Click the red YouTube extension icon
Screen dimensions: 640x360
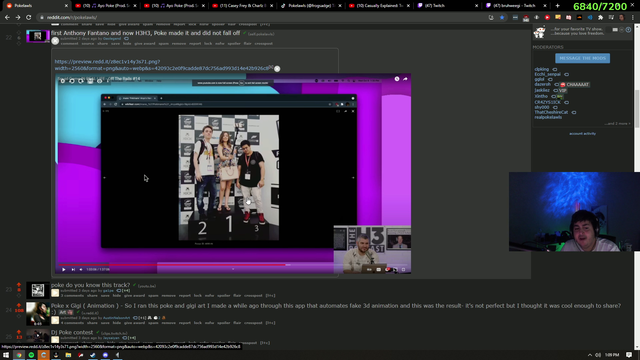pos(547,18)
